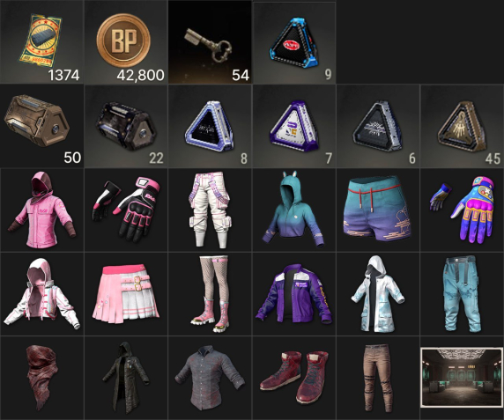Choose the teal and purple shorts
Image resolution: width=504 pixels, height=420 pixels.
click(x=378, y=210)
